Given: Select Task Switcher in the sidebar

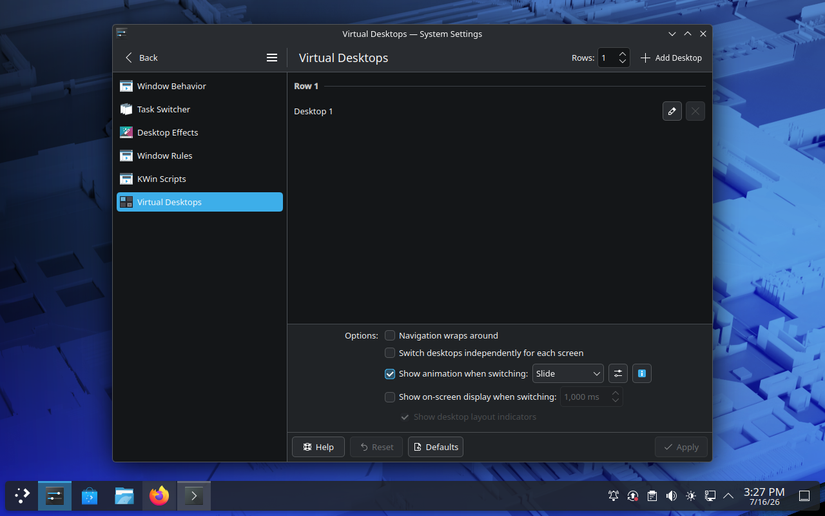Looking at the screenshot, I should pos(199,109).
